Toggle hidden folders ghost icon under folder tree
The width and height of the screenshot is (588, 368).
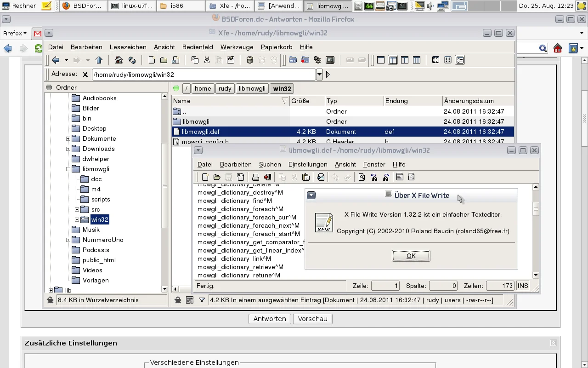[50, 300]
